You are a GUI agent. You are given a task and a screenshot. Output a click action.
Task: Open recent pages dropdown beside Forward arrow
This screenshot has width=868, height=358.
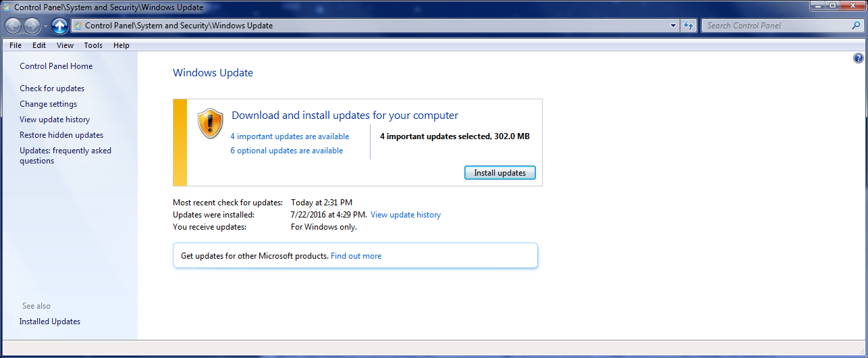45,26
